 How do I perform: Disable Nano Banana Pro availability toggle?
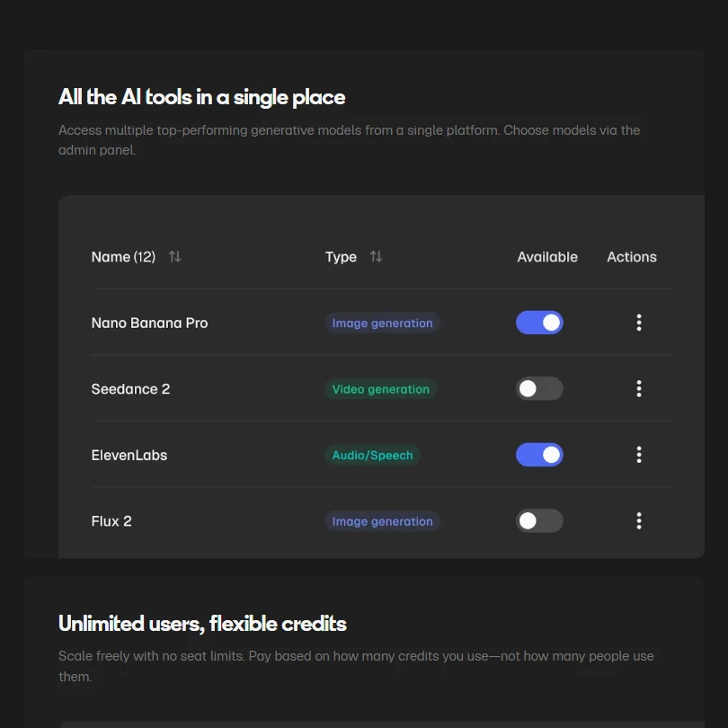tap(539, 323)
